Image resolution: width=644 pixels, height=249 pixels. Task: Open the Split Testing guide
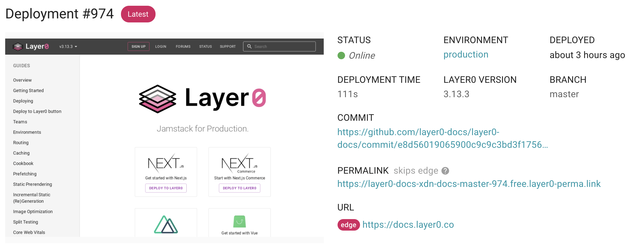26,222
